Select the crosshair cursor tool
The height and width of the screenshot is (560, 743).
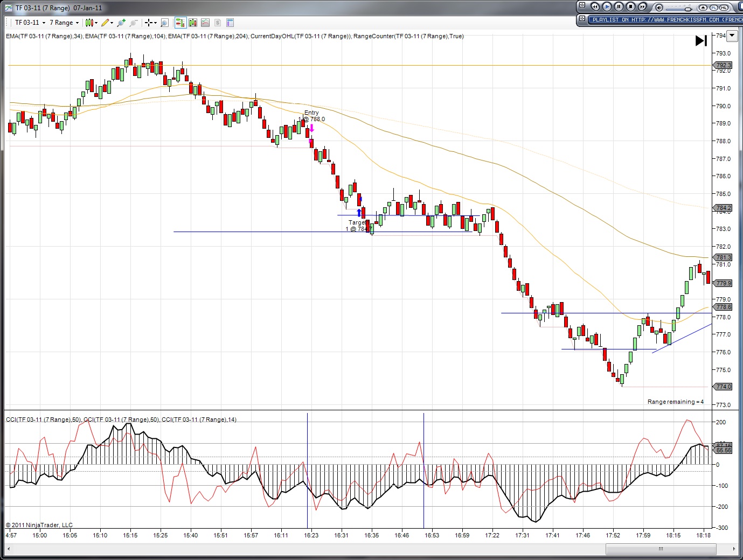tap(149, 23)
